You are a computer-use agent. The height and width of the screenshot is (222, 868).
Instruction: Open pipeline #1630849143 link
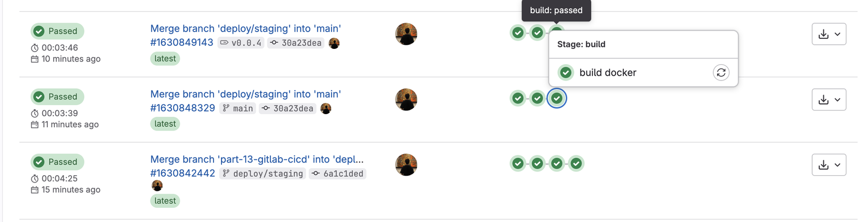coord(181,43)
